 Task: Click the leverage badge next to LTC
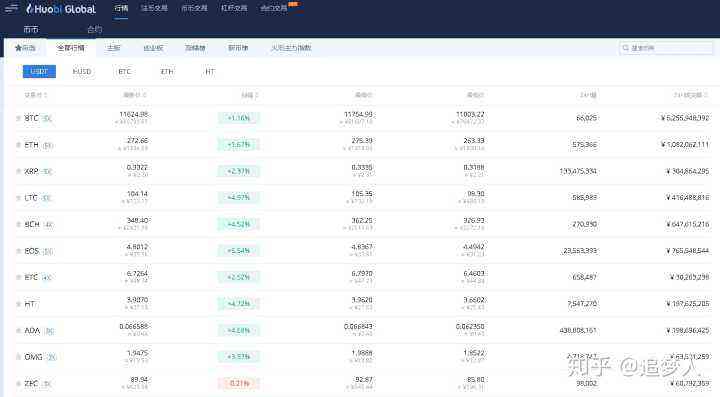coord(46,198)
